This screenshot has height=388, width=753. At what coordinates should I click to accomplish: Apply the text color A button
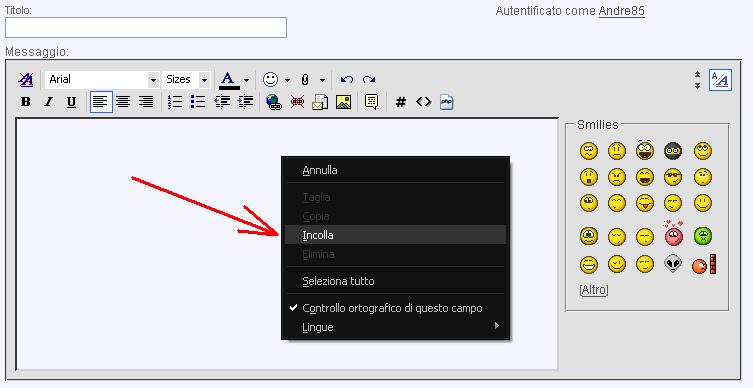click(x=229, y=80)
